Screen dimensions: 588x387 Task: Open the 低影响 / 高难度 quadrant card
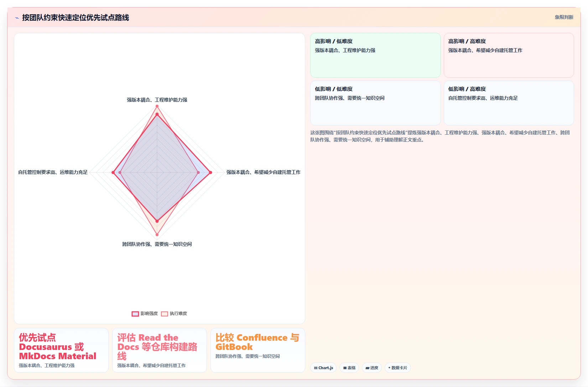[509, 103]
